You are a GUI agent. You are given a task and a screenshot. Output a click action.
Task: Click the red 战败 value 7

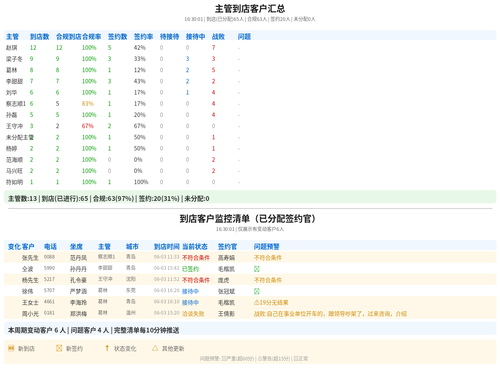213,47
